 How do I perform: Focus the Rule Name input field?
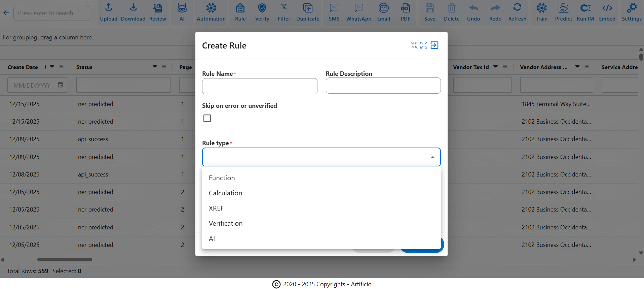pos(260,86)
